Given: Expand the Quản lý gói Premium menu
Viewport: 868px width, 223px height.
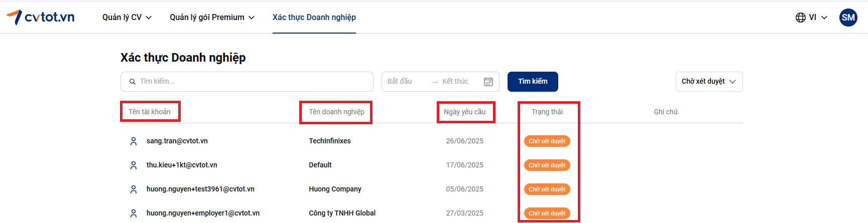Looking at the screenshot, I should point(212,18).
